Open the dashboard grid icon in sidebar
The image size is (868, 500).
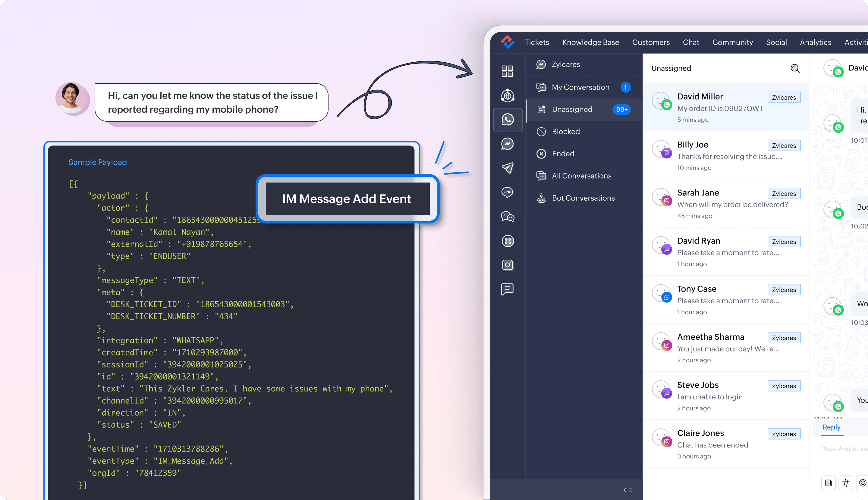(x=508, y=71)
